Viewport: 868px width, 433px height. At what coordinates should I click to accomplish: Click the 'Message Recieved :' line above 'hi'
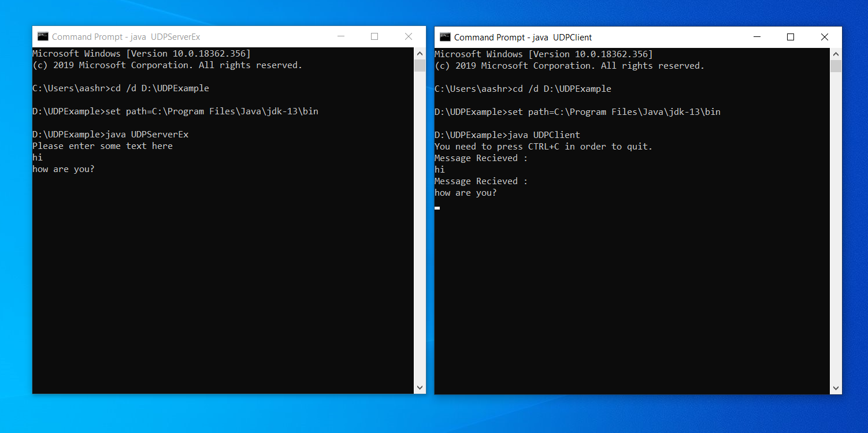point(481,158)
